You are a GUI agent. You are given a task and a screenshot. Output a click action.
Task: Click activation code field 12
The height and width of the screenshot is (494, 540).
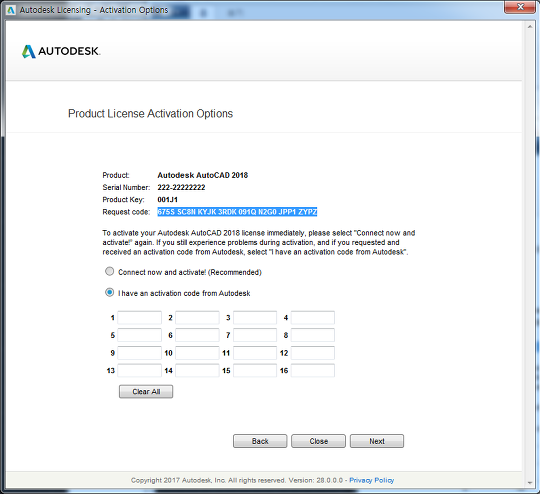click(313, 353)
